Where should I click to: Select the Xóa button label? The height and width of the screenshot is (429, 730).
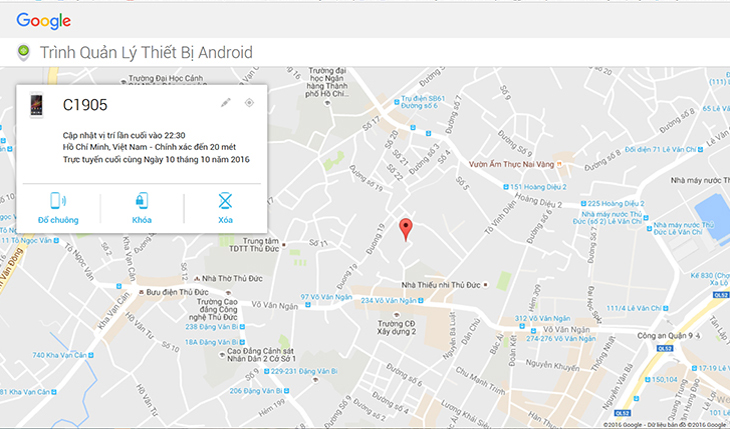tap(225, 220)
